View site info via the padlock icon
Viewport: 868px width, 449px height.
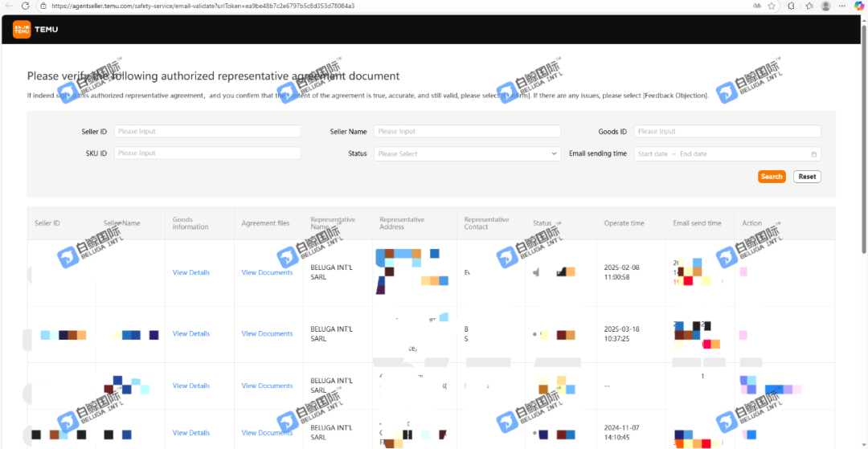click(43, 6)
